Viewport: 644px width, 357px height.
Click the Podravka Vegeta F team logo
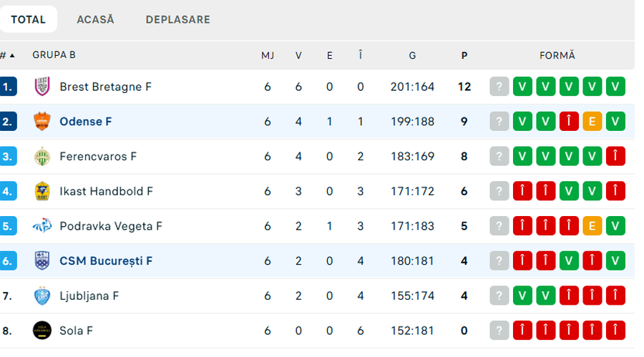tap(42, 226)
